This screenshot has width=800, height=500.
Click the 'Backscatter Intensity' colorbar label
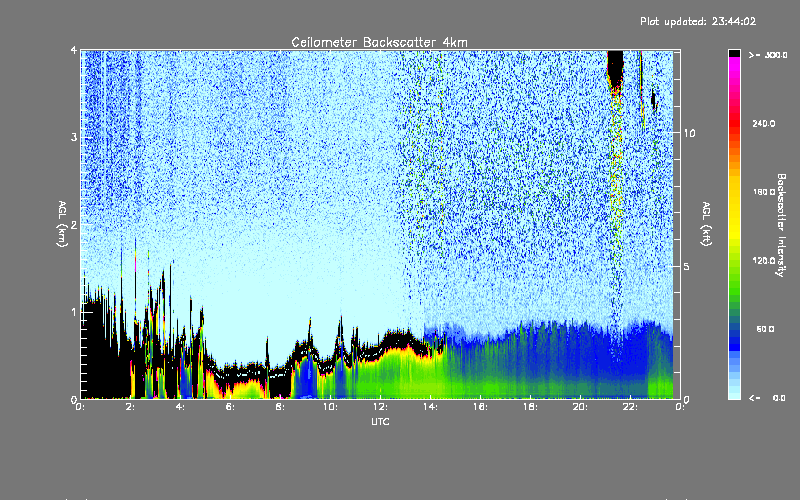tap(781, 225)
